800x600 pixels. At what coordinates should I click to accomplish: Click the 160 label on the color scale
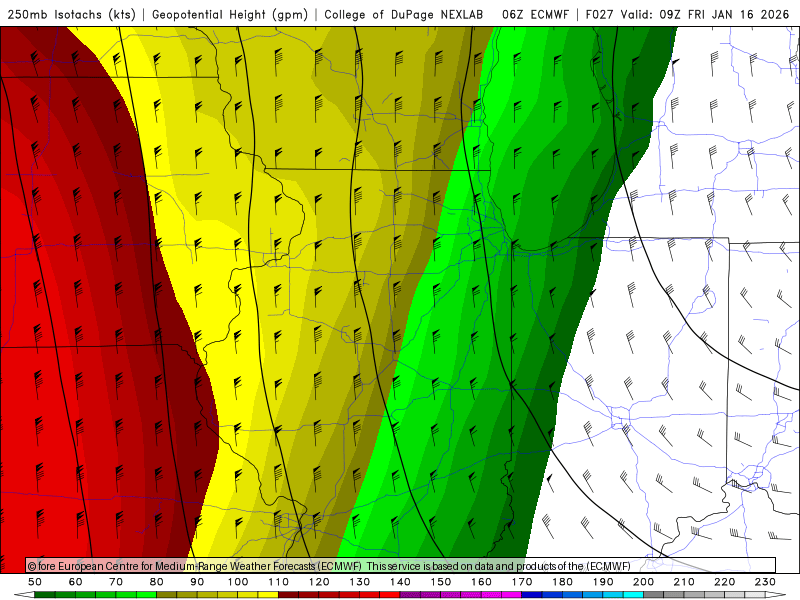pyautogui.click(x=481, y=582)
